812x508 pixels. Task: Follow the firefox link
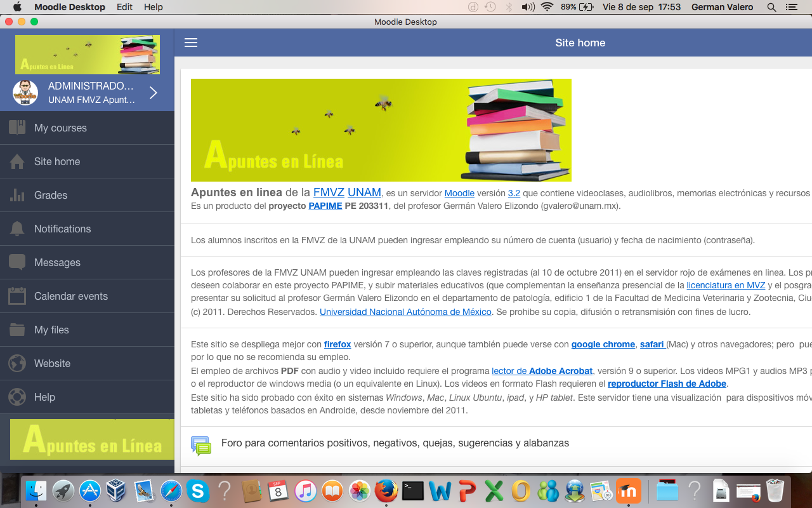(x=337, y=344)
